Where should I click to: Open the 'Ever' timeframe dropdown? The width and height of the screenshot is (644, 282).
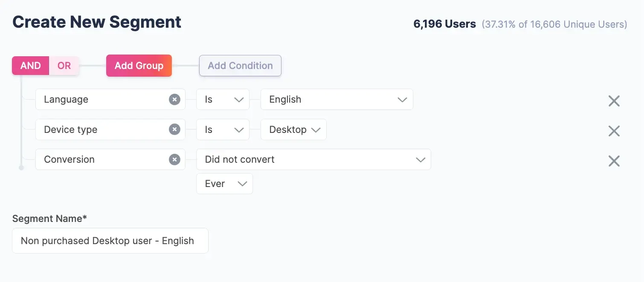click(224, 183)
